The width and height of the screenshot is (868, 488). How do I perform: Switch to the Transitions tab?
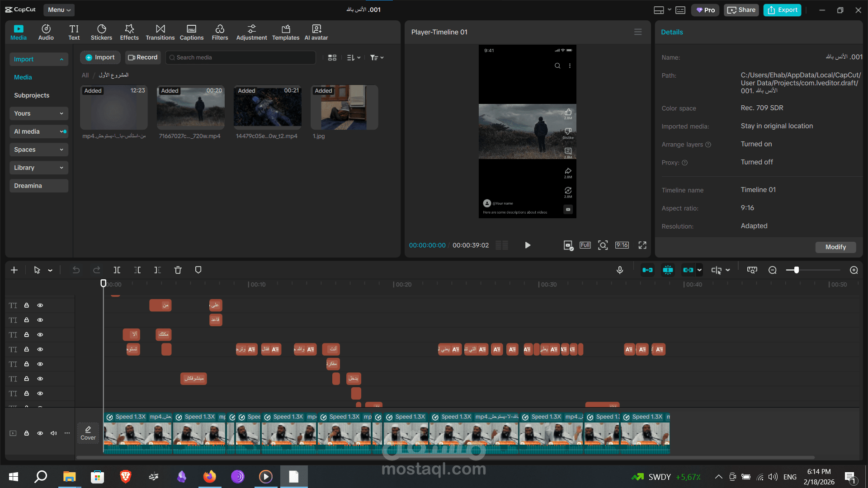(x=160, y=32)
